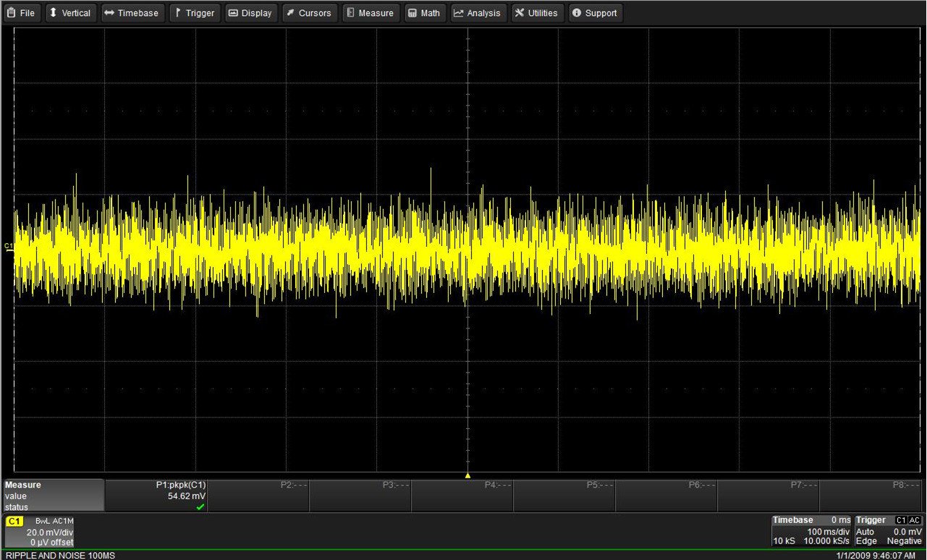927x560 pixels.
Task: Click the Measure table header label
Action: [x=23, y=485]
